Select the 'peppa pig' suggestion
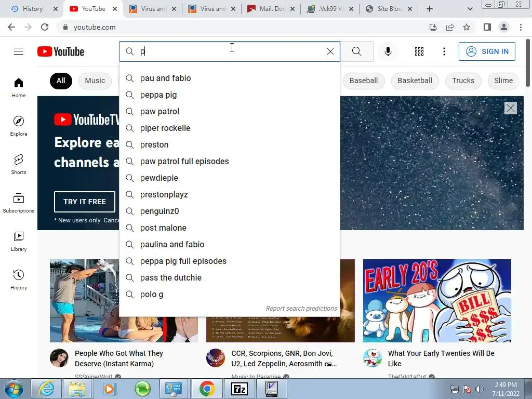Viewport: 532px width, 399px height. pos(229,95)
